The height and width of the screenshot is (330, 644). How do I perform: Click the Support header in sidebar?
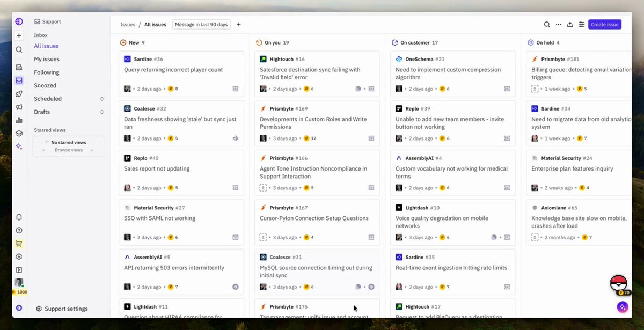[48, 22]
